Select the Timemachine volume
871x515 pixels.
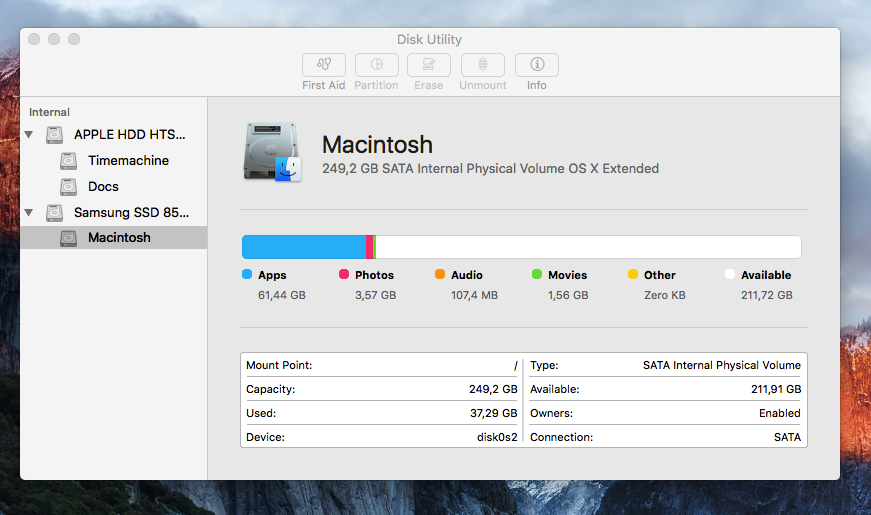128,161
